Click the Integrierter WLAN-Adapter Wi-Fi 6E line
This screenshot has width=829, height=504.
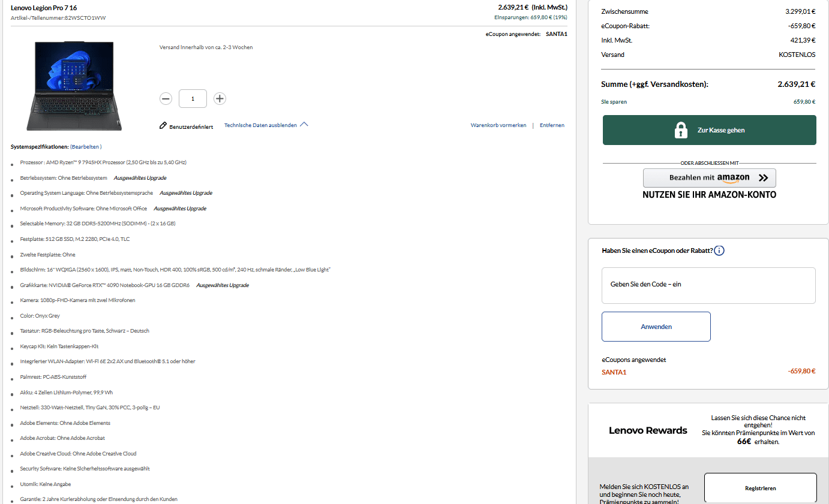[107, 361]
